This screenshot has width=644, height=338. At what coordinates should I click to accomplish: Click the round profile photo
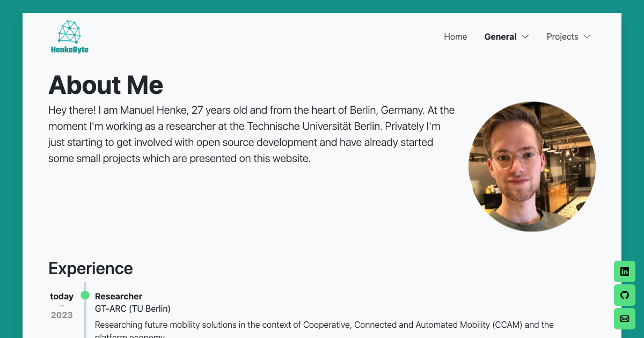tap(532, 166)
